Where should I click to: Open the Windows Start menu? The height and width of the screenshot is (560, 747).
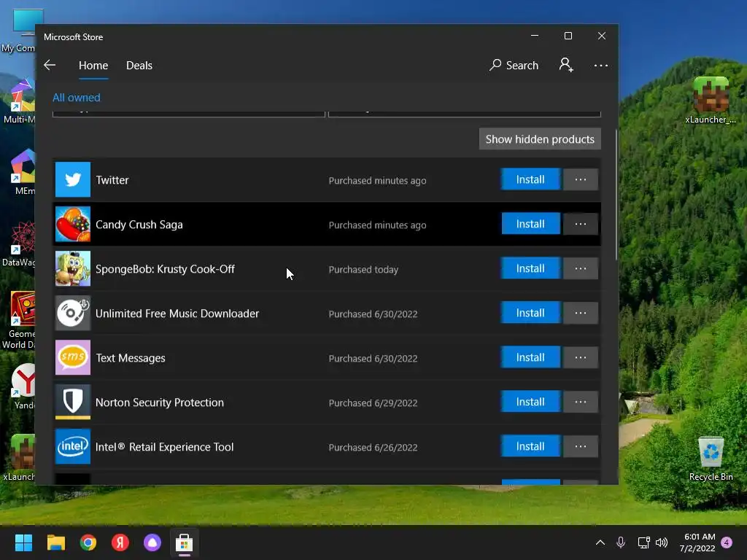(23, 542)
